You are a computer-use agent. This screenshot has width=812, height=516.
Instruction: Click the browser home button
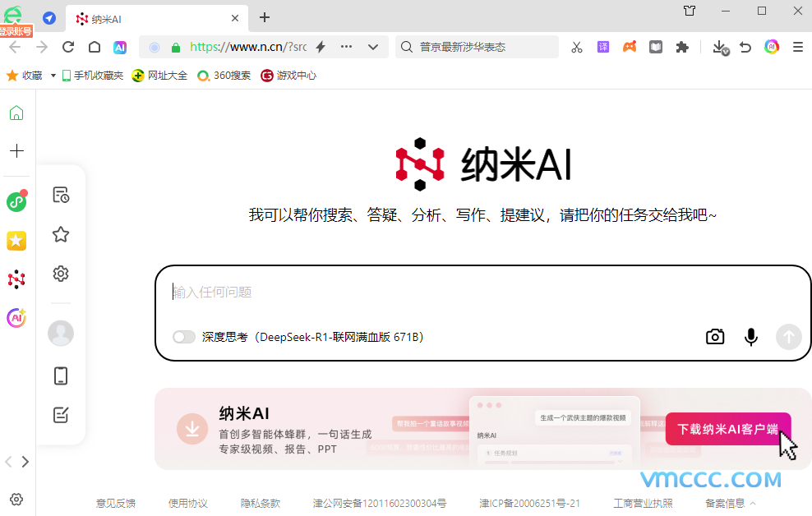pyautogui.click(x=95, y=47)
